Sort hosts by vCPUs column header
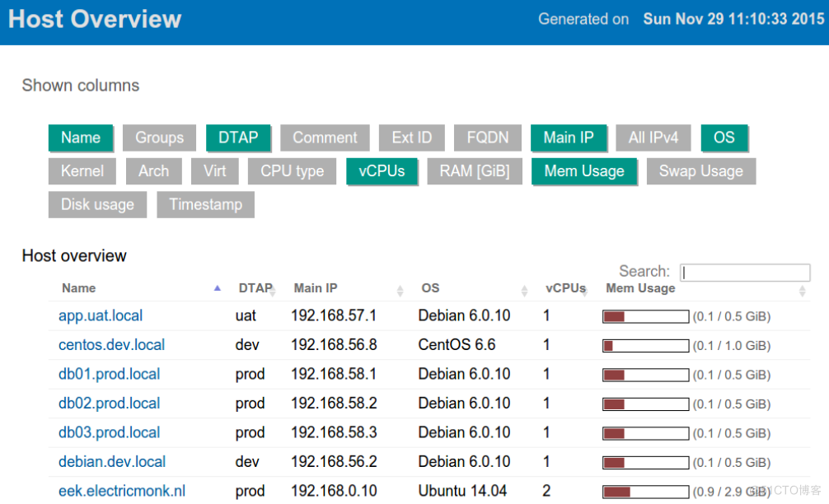829x504 pixels. tap(564, 288)
